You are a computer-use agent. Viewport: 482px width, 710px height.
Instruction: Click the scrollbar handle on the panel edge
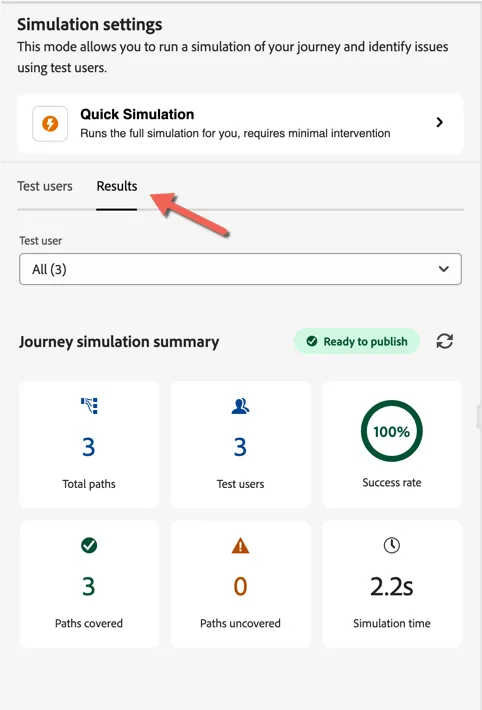tap(479, 417)
